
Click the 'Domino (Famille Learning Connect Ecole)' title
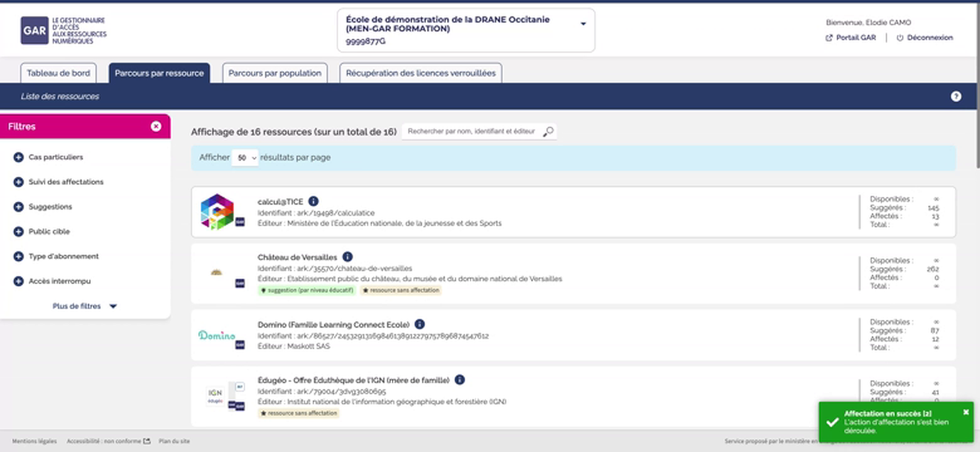click(334, 325)
